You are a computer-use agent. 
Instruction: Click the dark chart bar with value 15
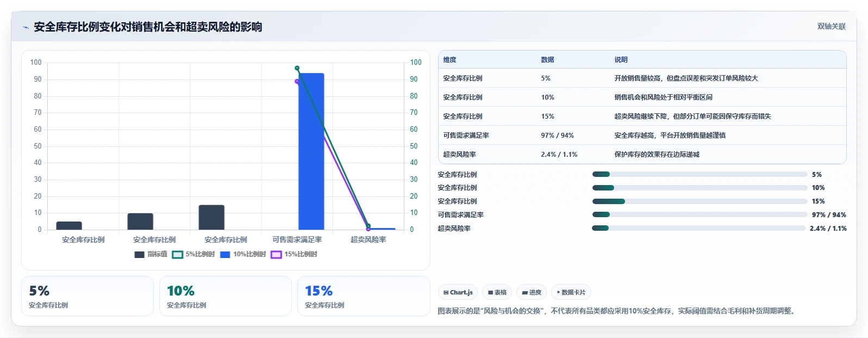(211, 217)
